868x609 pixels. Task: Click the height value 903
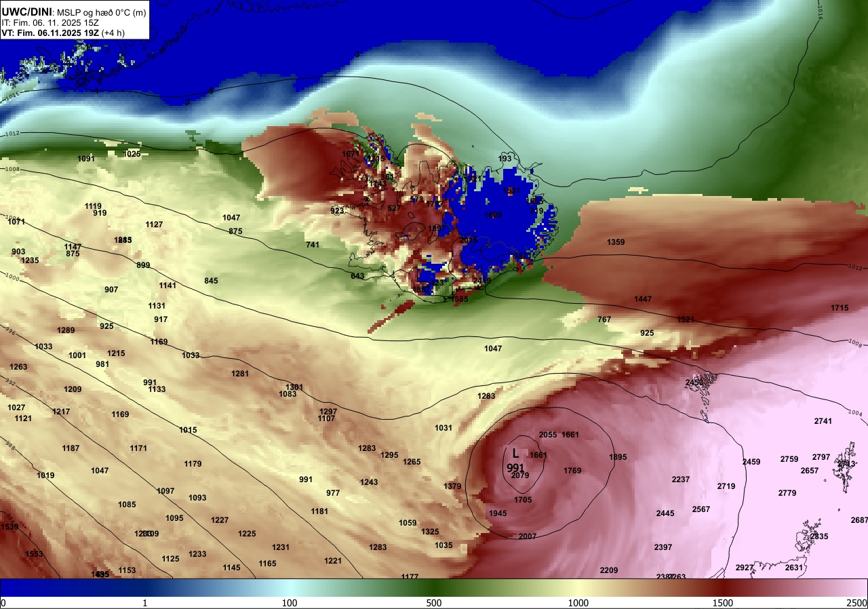pos(18,252)
